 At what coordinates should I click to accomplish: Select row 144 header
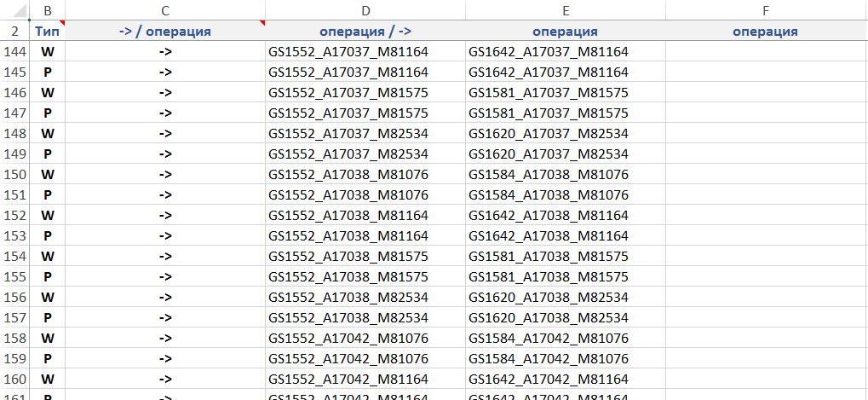tap(14, 51)
